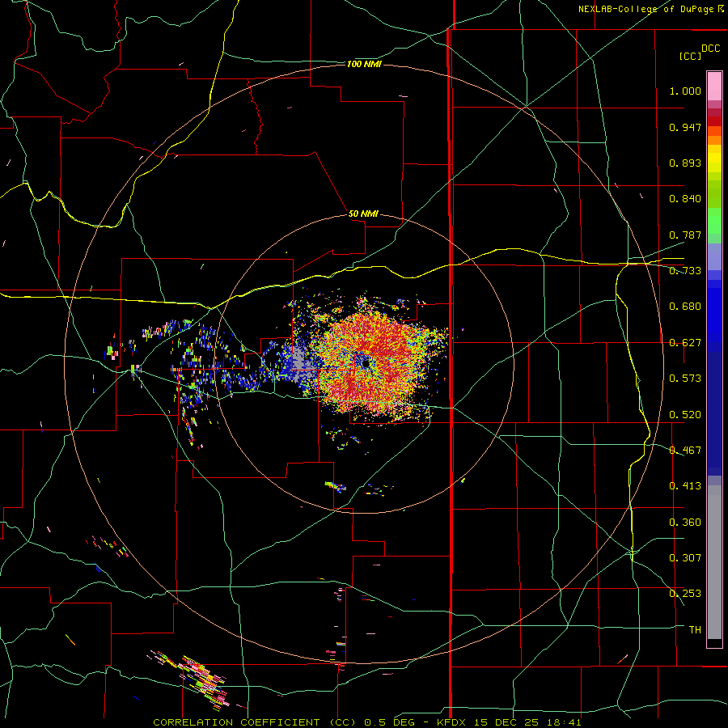Click the bright green segment of the color bar
The width and height of the screenshot is (728, 728).
click(x=714, y=221)
